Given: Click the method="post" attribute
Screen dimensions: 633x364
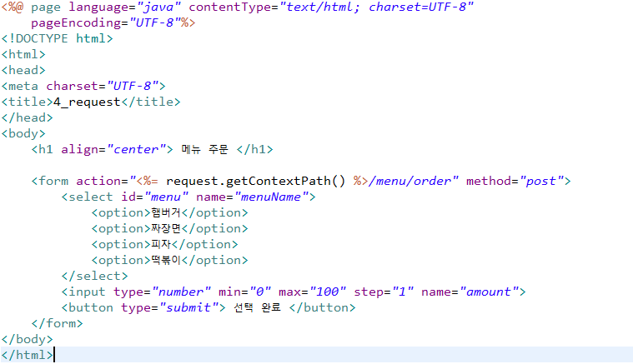Looking at the screenshot, I should point(515,182).
